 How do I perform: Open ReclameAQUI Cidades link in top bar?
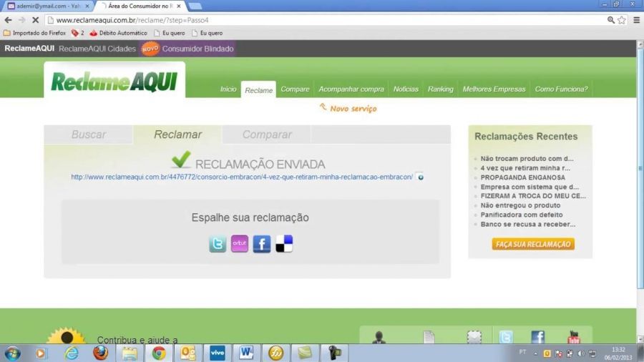pos(97,49)
